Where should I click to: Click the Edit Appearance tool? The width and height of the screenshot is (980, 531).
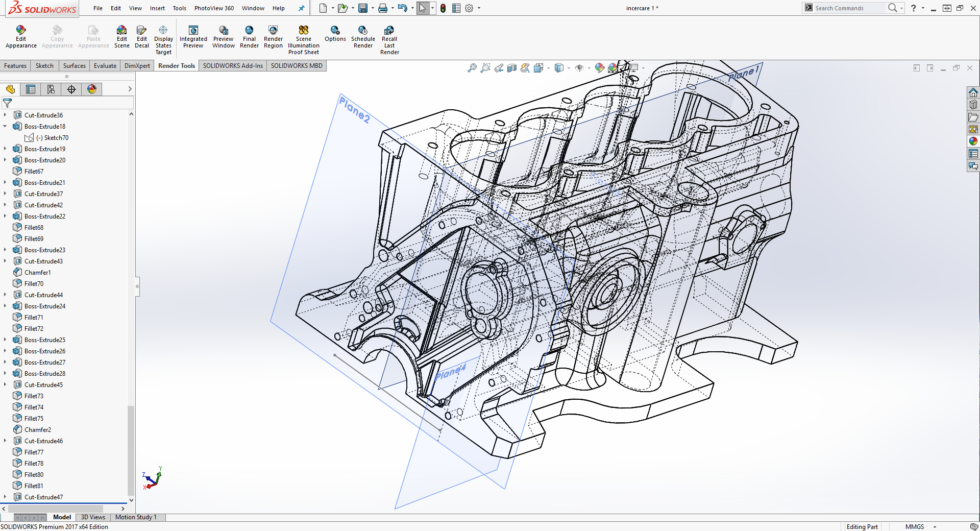pos(21,37)
